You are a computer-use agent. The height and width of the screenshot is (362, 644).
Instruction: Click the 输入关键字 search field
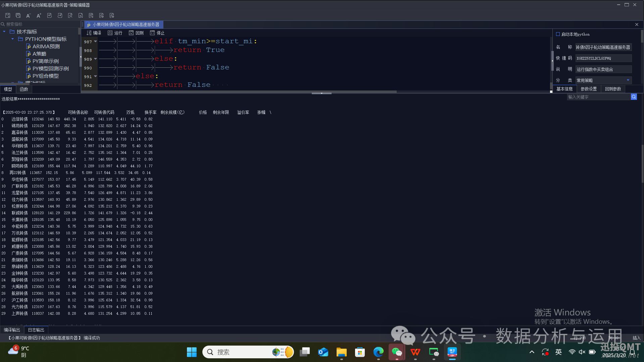[599, 97]
